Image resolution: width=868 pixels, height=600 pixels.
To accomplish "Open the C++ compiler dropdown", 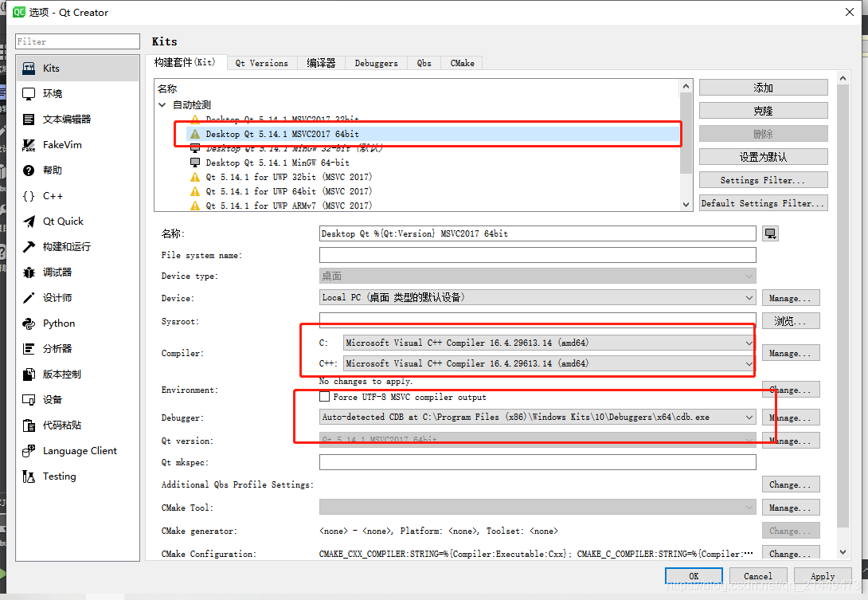I will click(549, 363).
